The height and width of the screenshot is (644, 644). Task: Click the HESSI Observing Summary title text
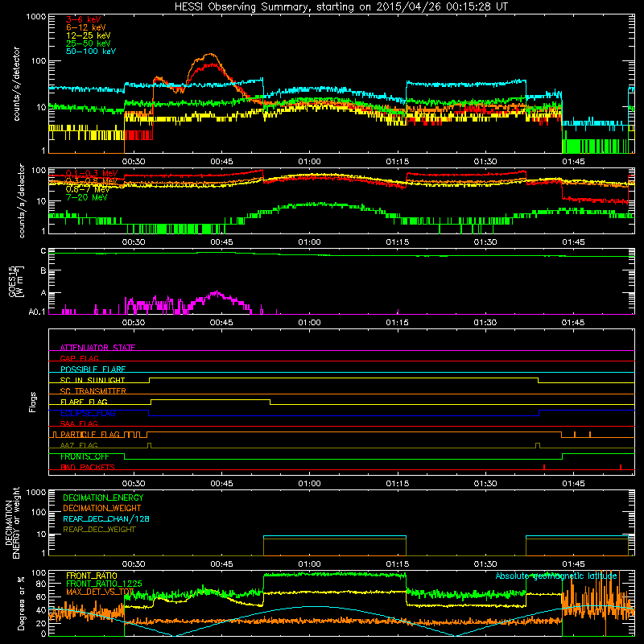(341, 7)
